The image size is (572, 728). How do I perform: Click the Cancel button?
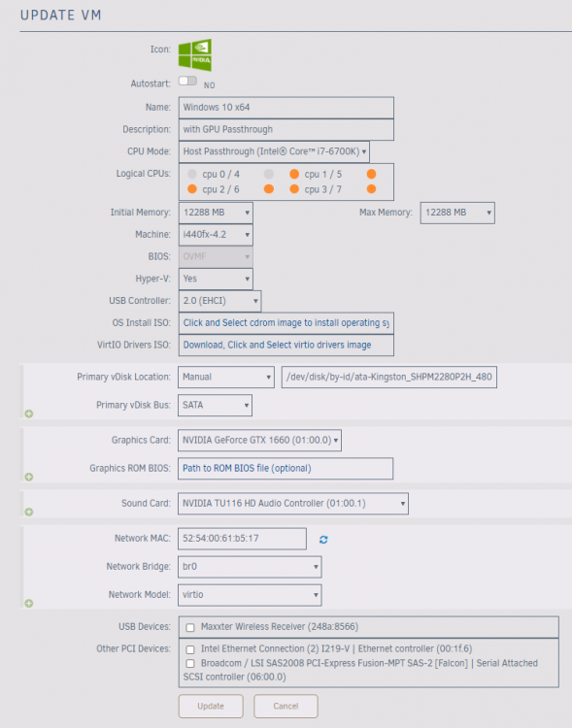click(x=286, y=707)
